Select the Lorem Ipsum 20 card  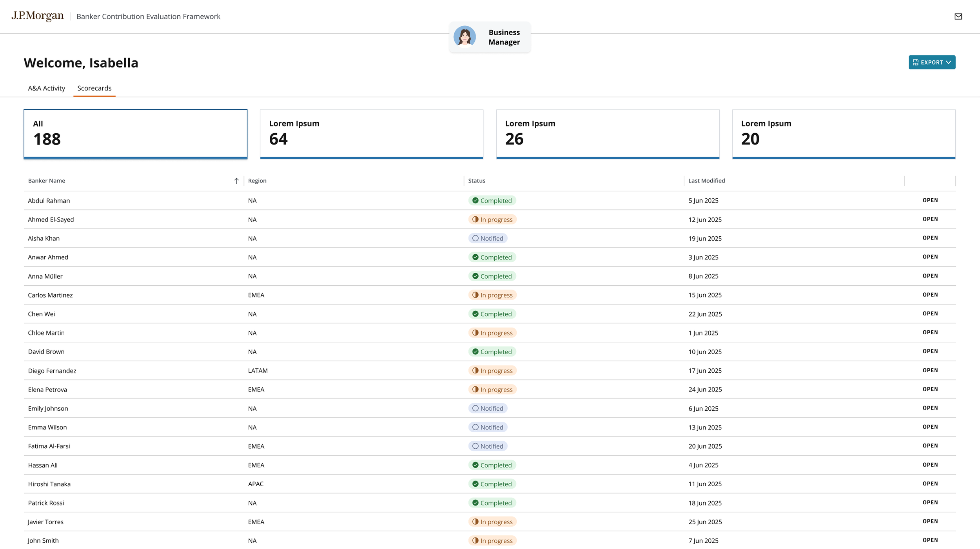[844, 134]
